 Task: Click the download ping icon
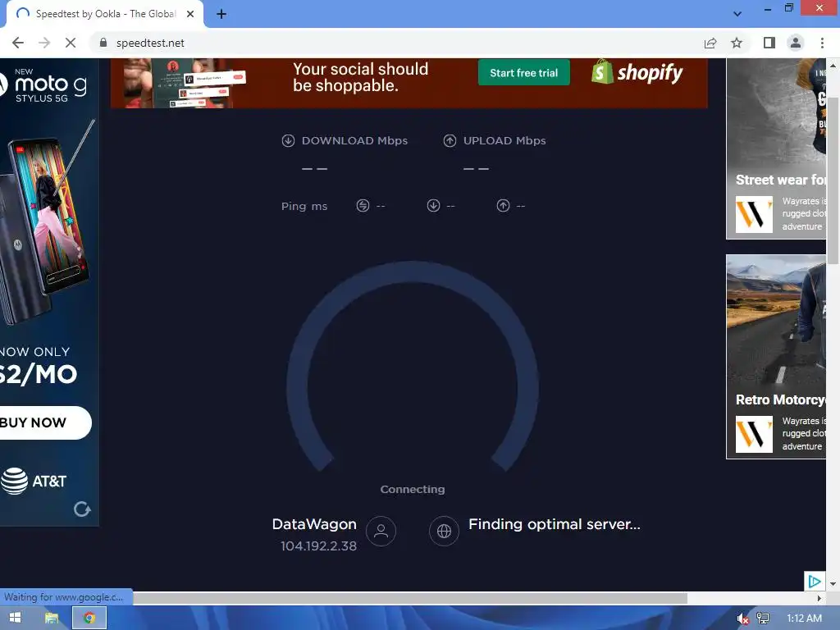pyautogui.click(x=433, y=206)
